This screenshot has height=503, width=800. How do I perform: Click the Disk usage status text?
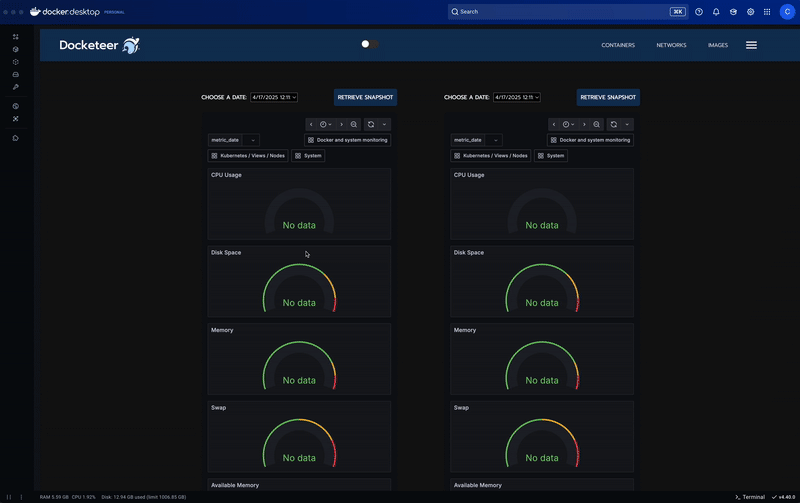(143, 497)
